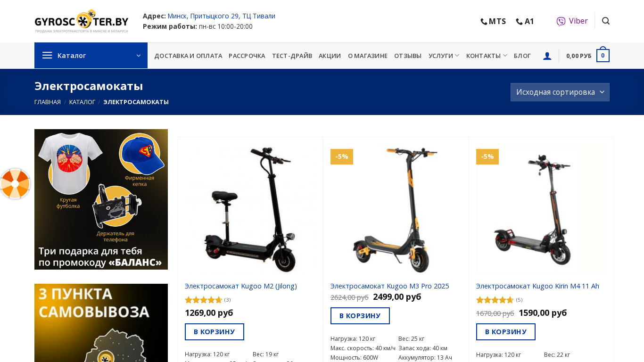Open the Акции menu item
The height and width of the screenshot is (362, 644).
coord(330,56)
